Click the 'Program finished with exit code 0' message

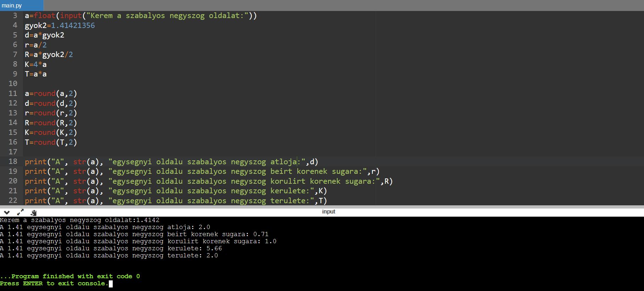(70, 276)
